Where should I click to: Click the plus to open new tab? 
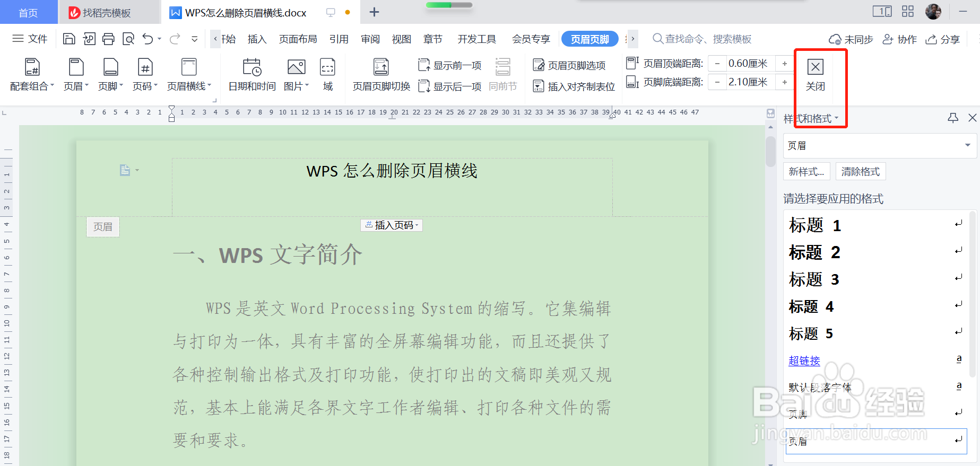click(374, 12)
